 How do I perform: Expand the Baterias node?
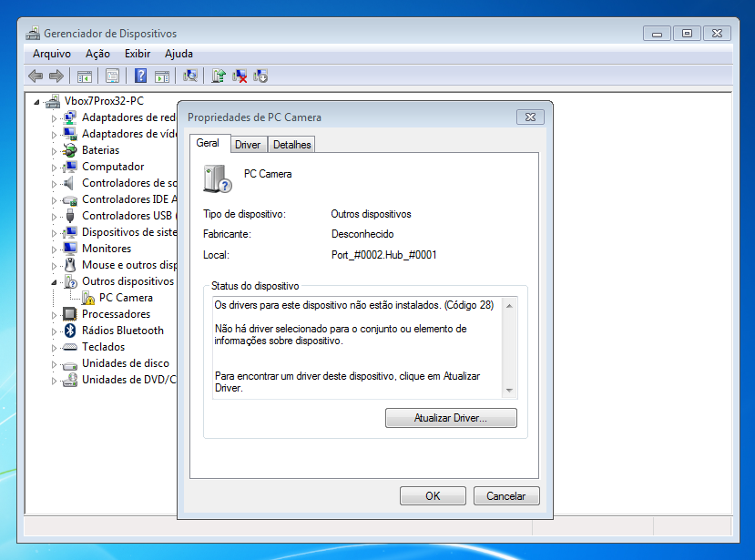[54, 151]
